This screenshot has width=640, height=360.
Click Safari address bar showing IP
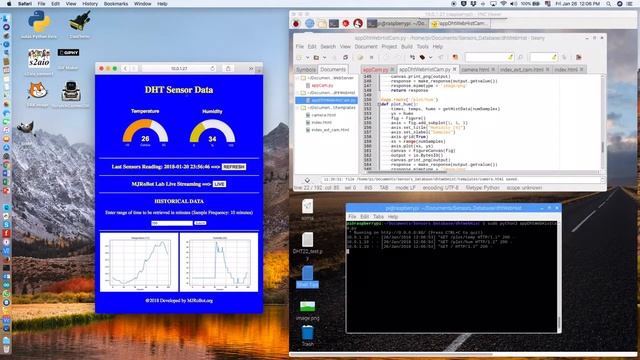pos(179,69)
